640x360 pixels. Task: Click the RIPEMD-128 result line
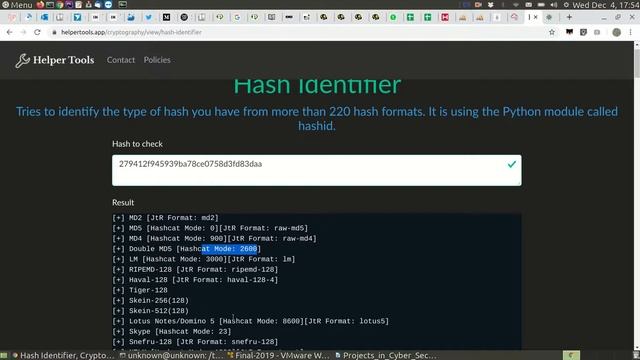click(195, 269)
